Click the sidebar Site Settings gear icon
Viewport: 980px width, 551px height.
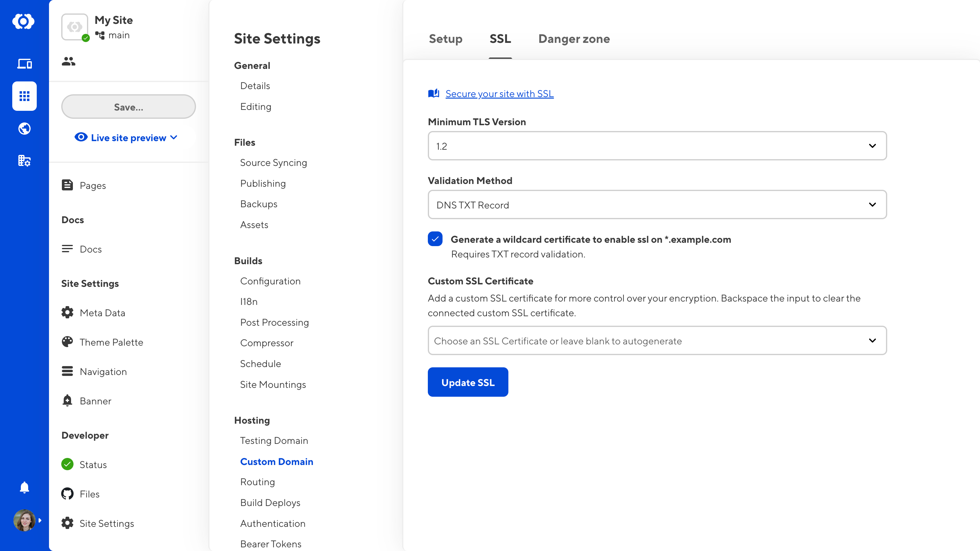click(x=67, y=523)
